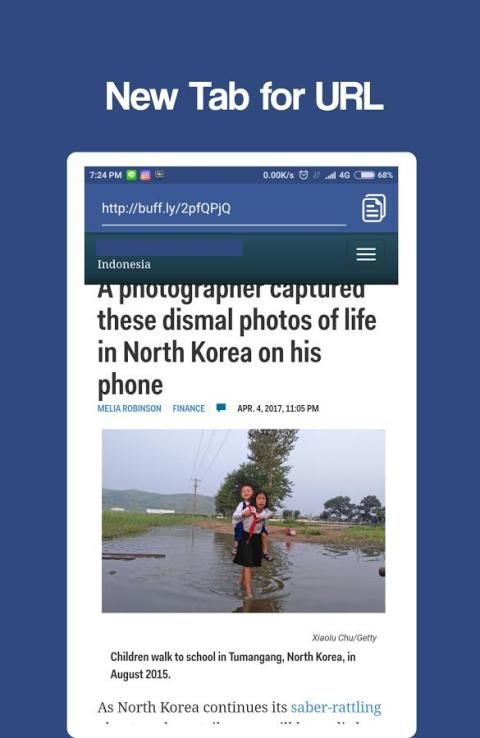The height and width of the screenshot is (738, 480).
Task: Tap the alarm clock status icon
Action: pos(304,175)
